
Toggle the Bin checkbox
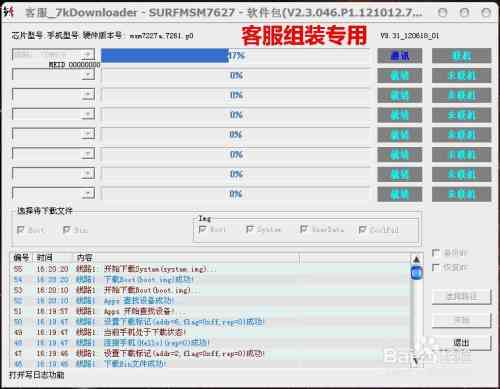[67, 230]
